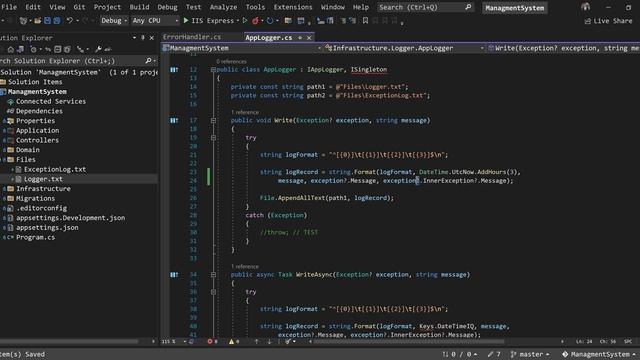This screenshot has height=360, width=640.
Task: Select ExceptionLog.txt file
Action: (55, 169)
